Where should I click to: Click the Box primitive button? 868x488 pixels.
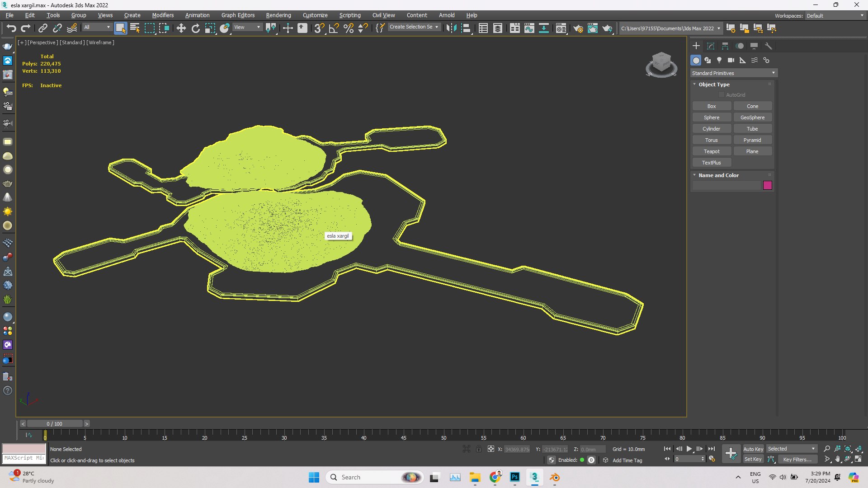coord(712,106)
